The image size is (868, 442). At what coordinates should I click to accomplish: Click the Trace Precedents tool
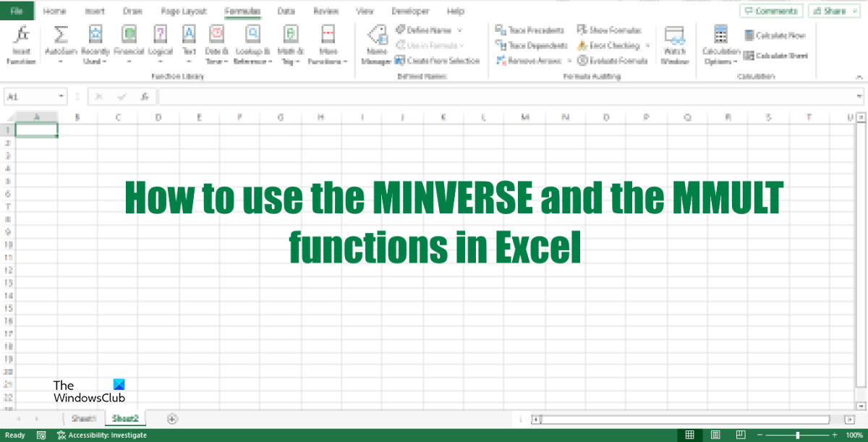tap(530, 30)
